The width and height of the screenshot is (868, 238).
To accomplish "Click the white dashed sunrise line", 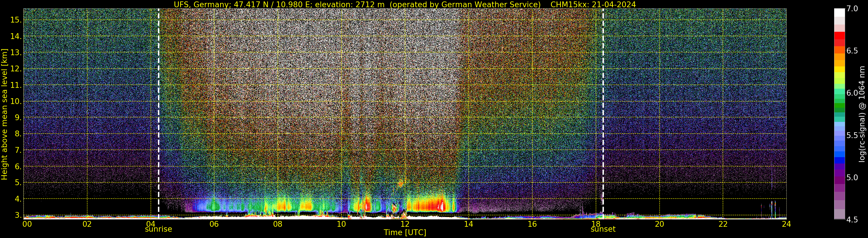I will pyautogui.click(x=159, y=113).
